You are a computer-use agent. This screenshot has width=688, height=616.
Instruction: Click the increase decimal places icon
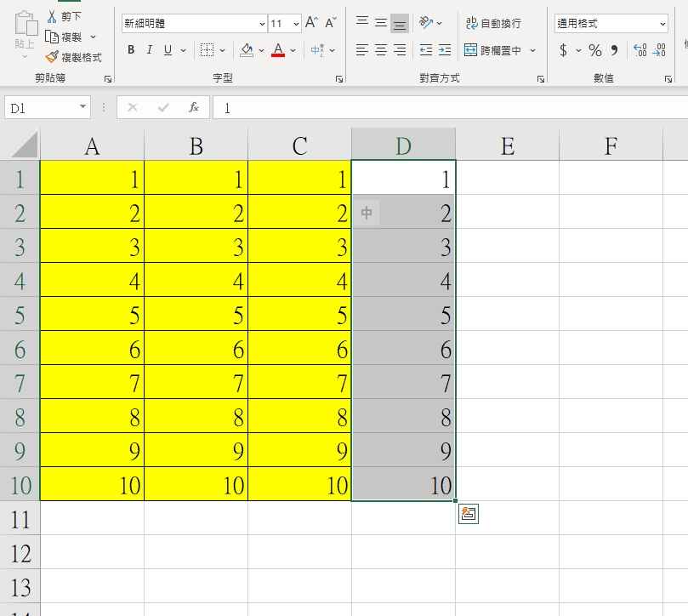(x=640, y=50)
